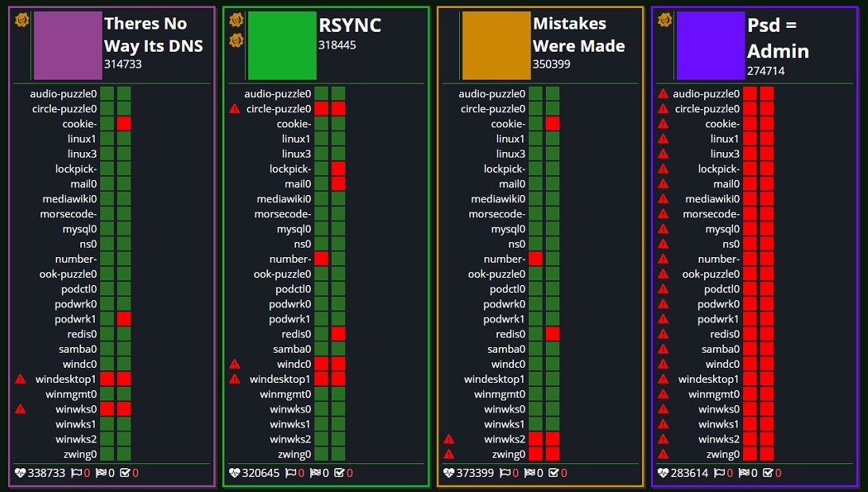Click the warning triangle next to cookie on Psd = Admin
Screen dimensions: 868x492
pos(663,123)
